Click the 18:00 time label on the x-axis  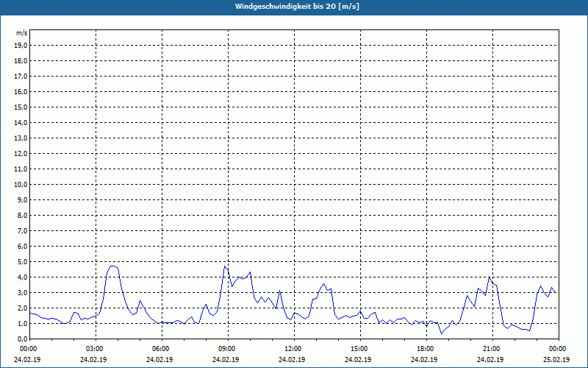426,349
